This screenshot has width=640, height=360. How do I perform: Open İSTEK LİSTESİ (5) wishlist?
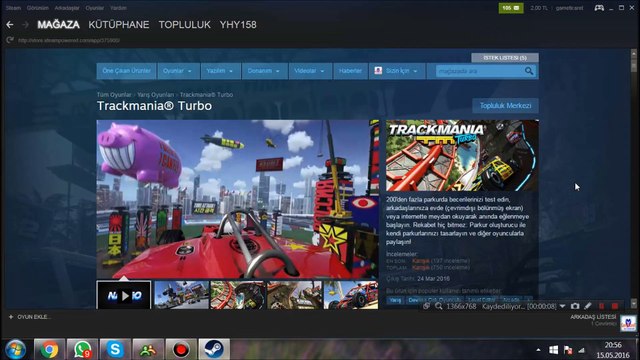pyautogui.click(x=505, y=58)
